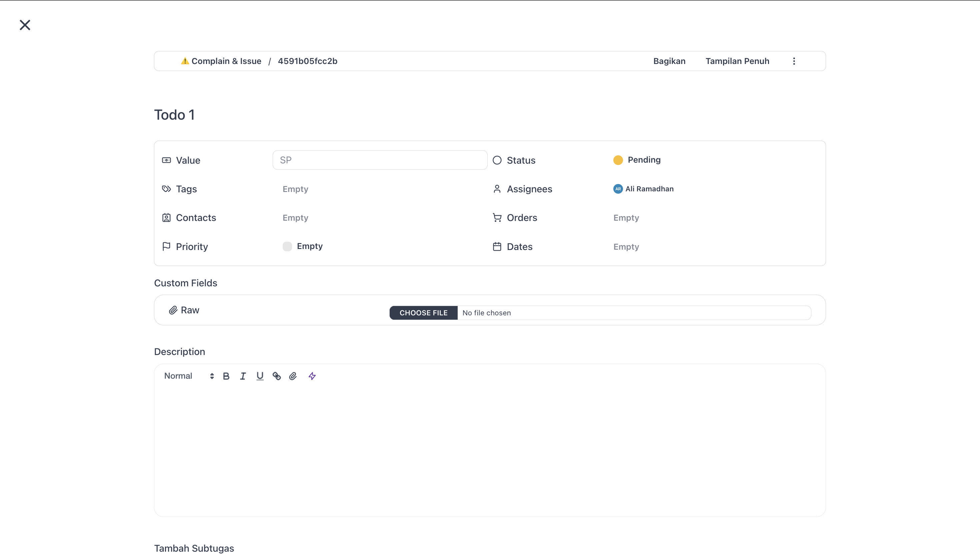Open Tampilan Penuh full view

[x=737, y=61]
